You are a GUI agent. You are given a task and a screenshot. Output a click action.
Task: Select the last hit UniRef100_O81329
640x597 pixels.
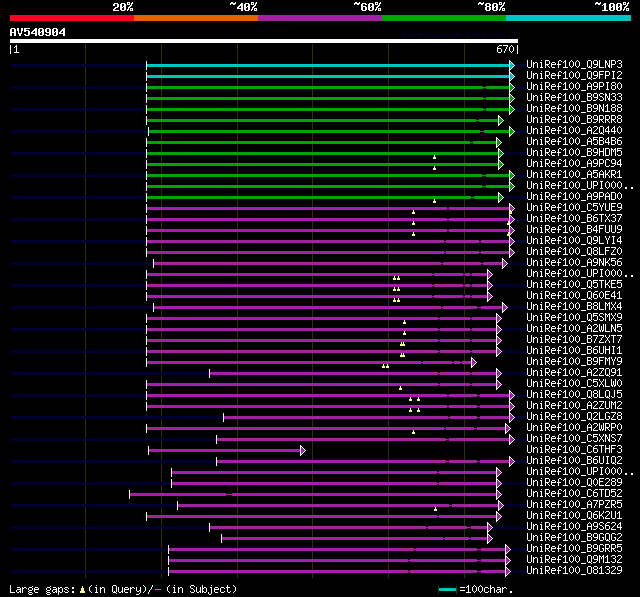click(x=574, y=571)
